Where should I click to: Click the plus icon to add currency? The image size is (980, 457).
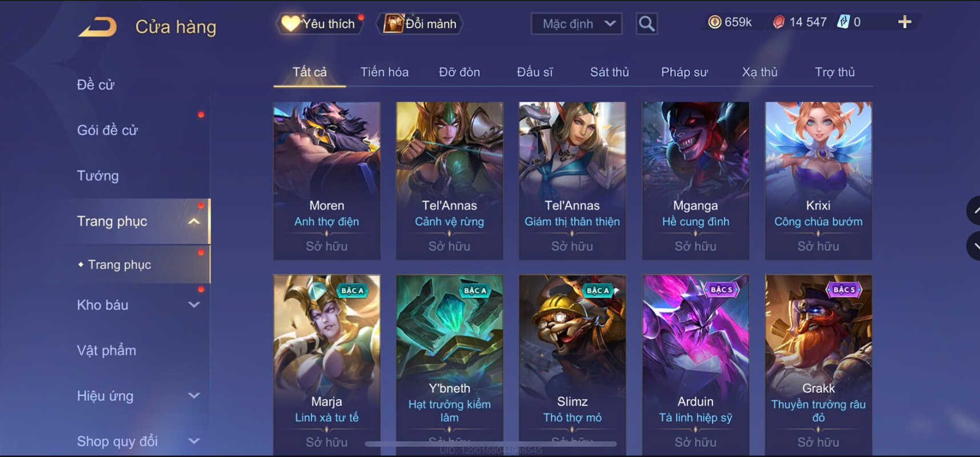[904, 22]
